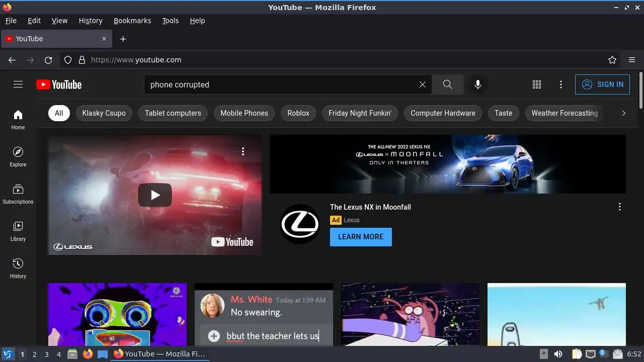Viewport: 644px width, 362px height.
Task: Clear the search query with the X
Action: tap(423, 84)
